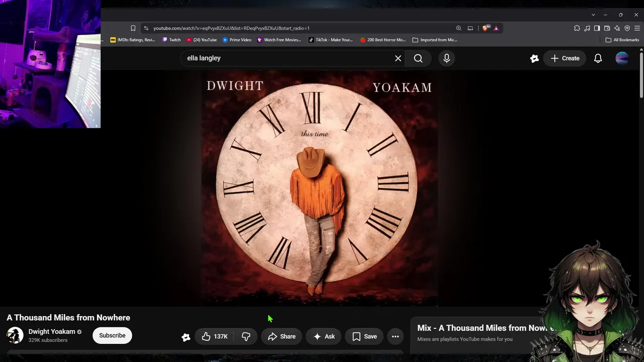644x362 pixels.
Task: Select the YouTube URL in address bar
Action: click(x=231, y=28)
